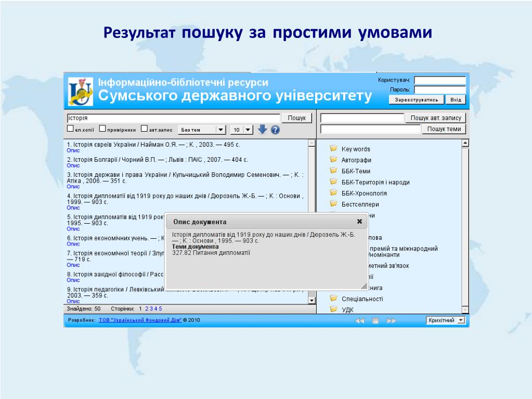Click the Знайдено: 50 status text
This screenshot has width=532, height=399.
pos(83,309)
